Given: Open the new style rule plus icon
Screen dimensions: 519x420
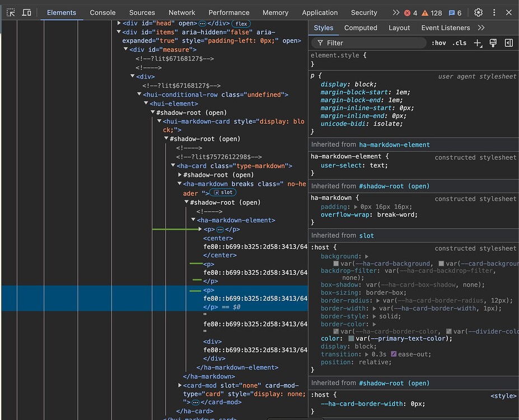Looking at the screenshot, I should pyautogui.click(x=476, y=43).
